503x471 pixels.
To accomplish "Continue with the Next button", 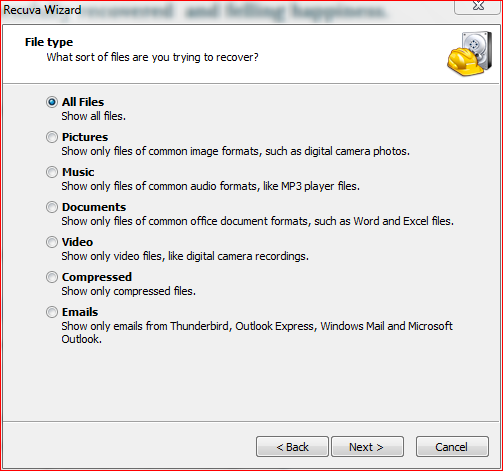I will coord(367,447).
